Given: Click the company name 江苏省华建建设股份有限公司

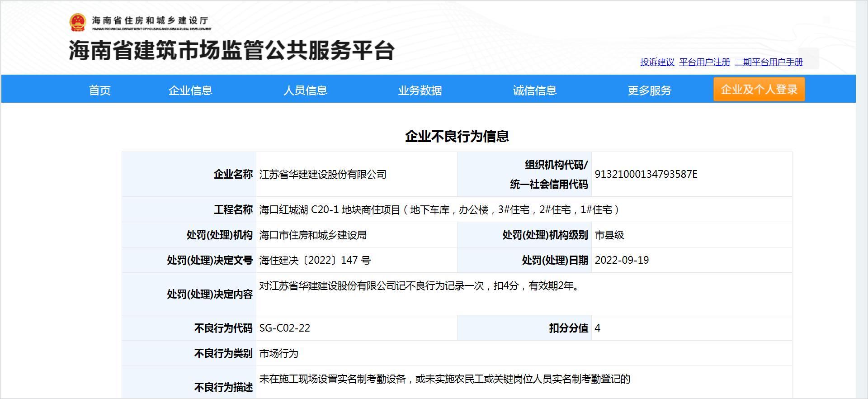Looking at the screenshot, I should click(x=323, y=175).
